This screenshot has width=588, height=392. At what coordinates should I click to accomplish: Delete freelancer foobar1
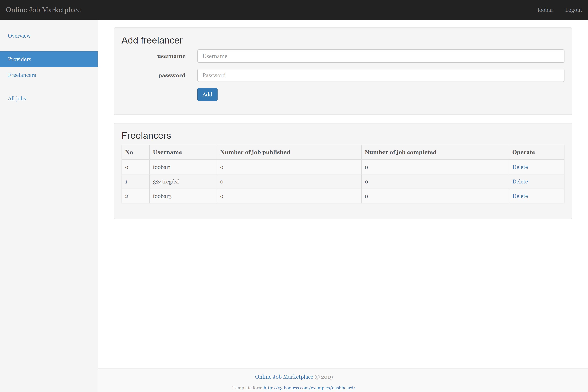tap(520, 167)
